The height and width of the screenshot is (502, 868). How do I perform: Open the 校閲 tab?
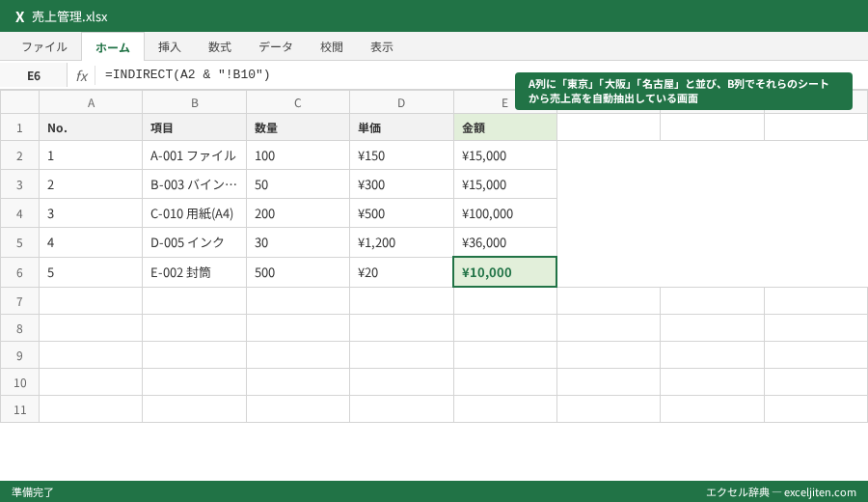pyautogui.click(x=332, y=47)
